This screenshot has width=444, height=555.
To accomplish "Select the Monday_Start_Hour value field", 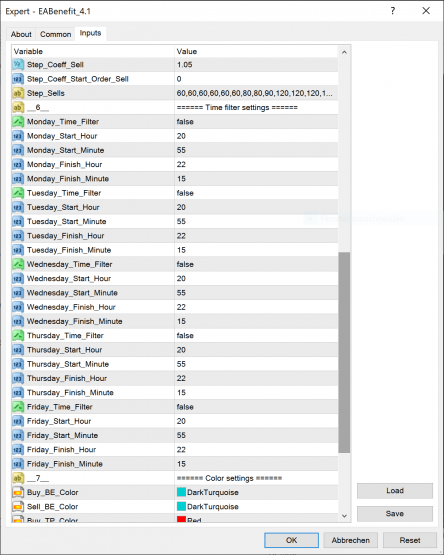I will point(256,136).
